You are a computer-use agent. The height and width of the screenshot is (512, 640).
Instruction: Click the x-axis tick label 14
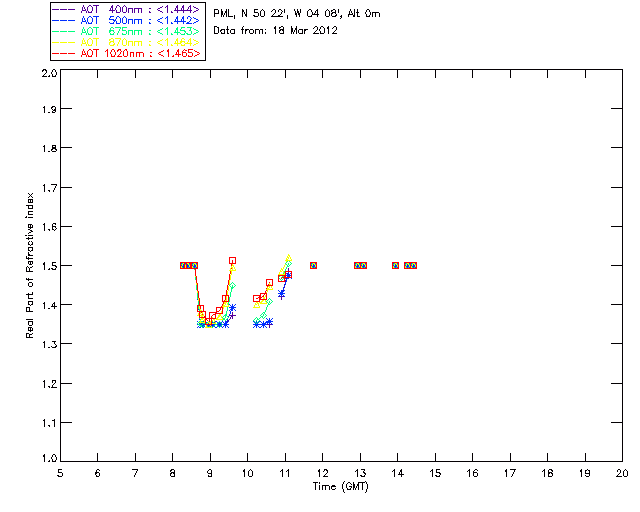[398, 473]
